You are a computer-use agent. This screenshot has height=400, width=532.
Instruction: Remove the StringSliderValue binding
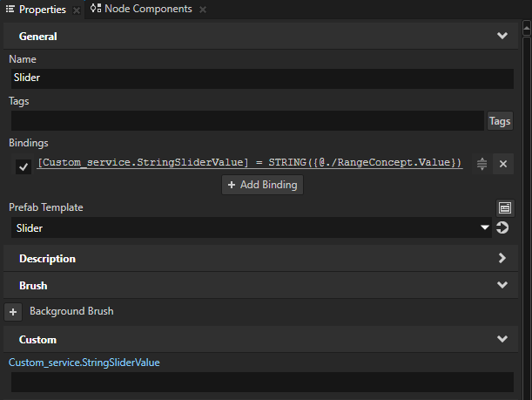[503, 164]
